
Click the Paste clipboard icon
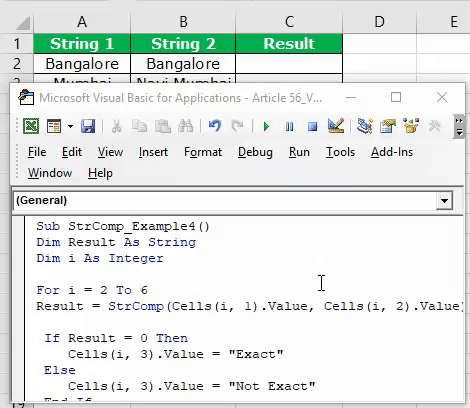(x=163, y=126)
